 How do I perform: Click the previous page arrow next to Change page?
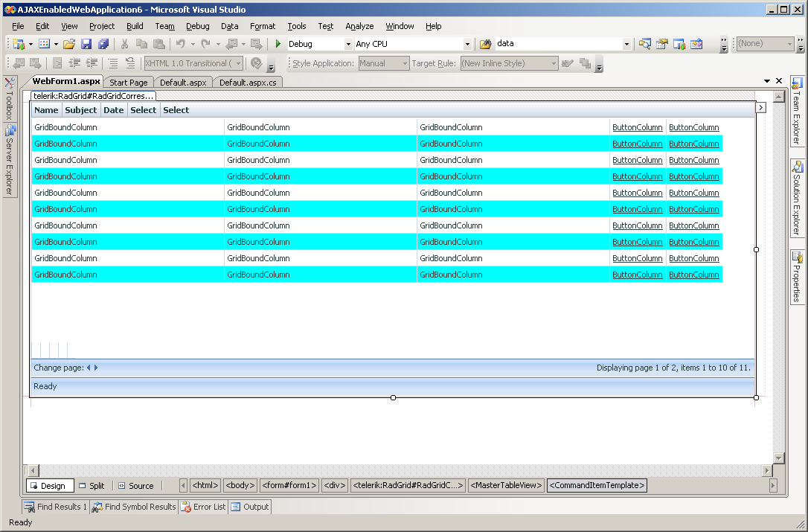point(89,368)
